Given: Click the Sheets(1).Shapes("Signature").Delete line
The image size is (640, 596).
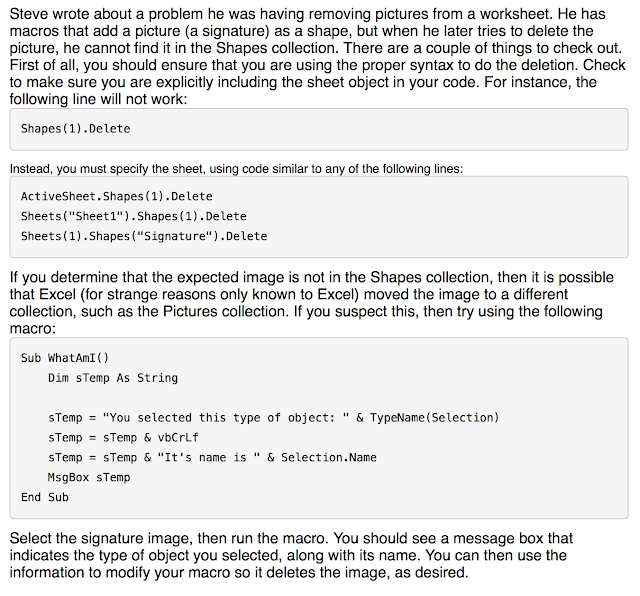Looking at the screenshot, I should pos(144,236).
